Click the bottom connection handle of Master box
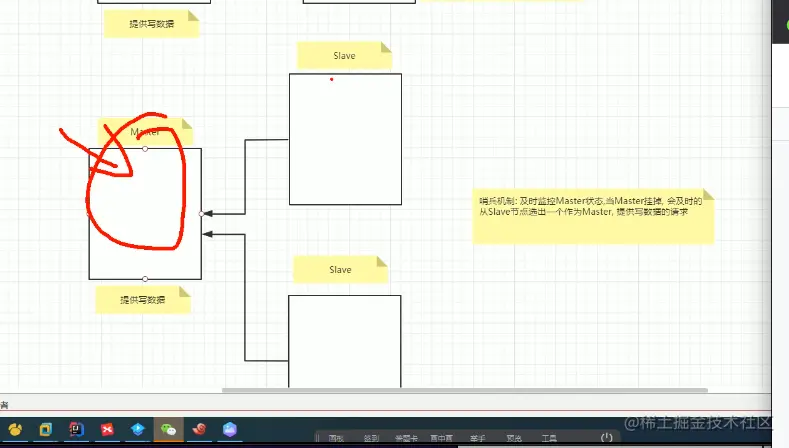 (x=145, y=279)
